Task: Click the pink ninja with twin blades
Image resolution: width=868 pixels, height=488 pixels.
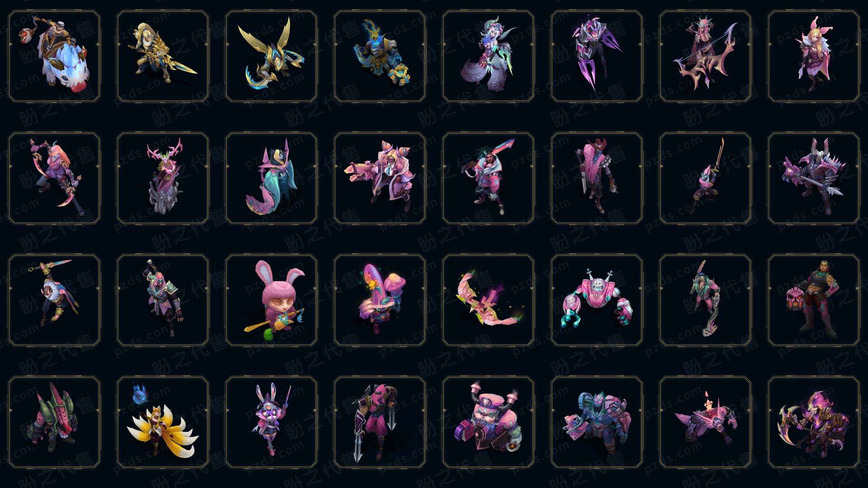Action: click(380, 422)
